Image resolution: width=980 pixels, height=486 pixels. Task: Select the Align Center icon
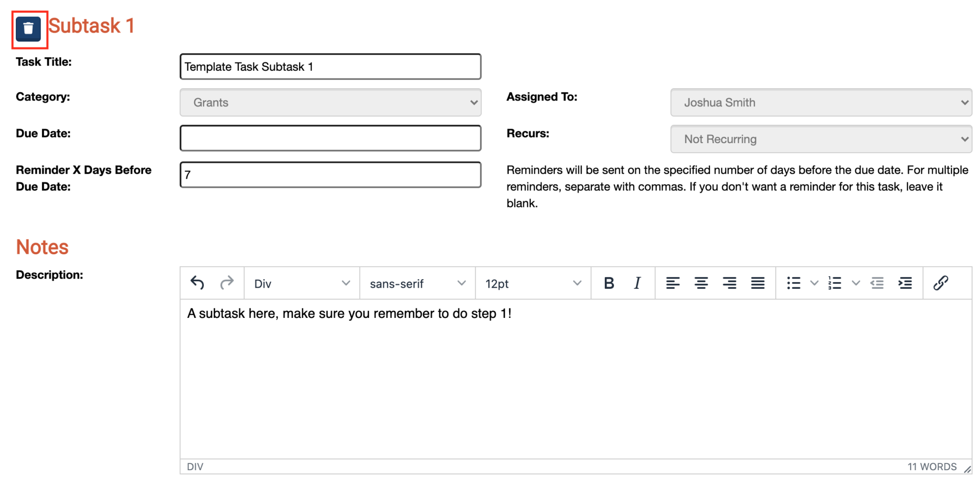702,283
